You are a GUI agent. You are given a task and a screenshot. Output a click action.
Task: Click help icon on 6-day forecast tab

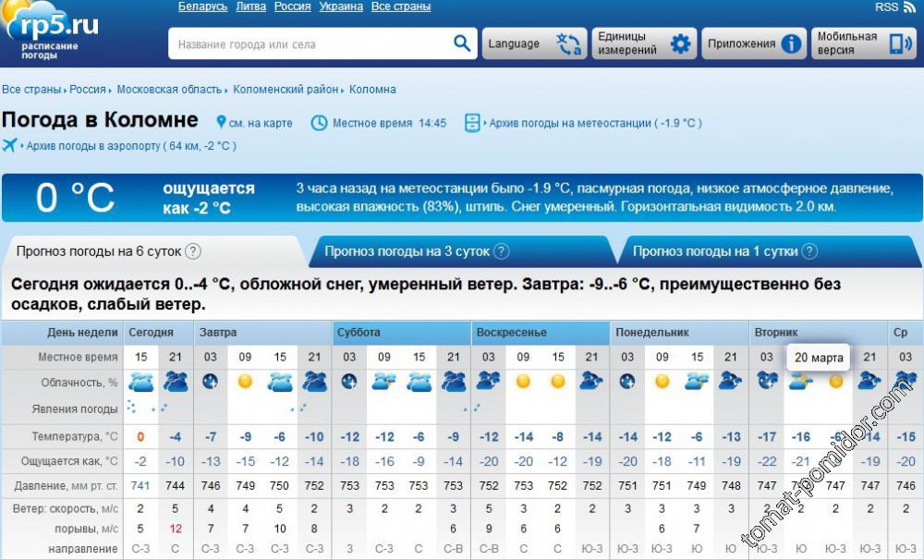[x=193, y=251]
